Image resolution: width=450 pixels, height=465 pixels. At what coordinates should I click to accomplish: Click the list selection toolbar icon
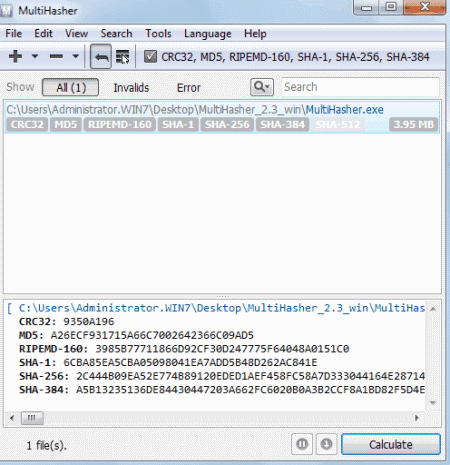click(122, 57)
